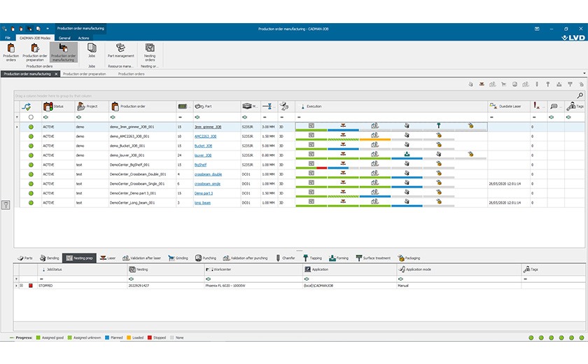
Task: Click forming step icon in demo_louver_JOB_001 row
Action: (x=407, y=154)
